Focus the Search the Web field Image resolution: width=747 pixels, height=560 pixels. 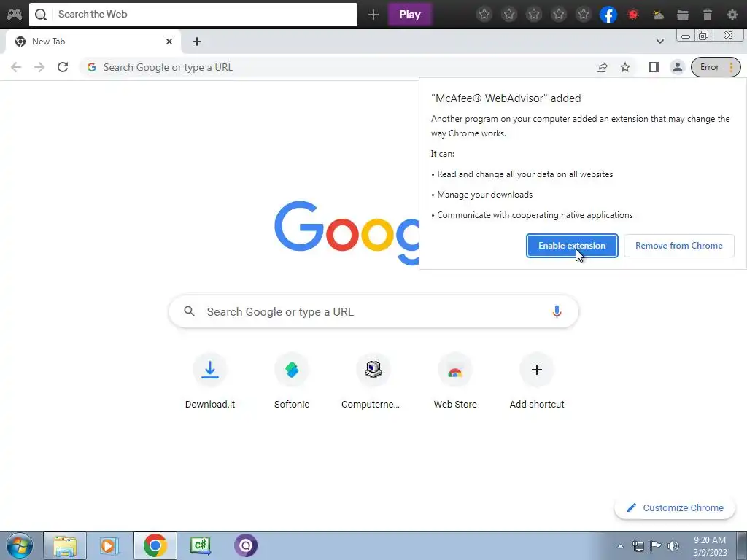point(193,15)
